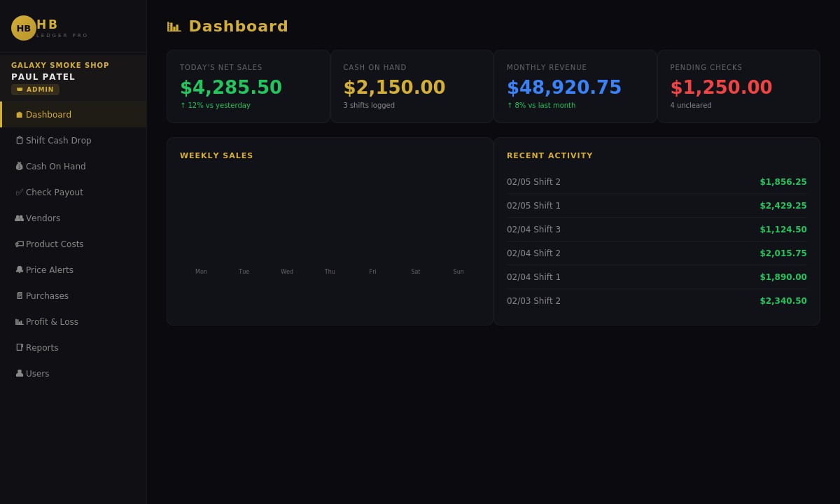Navigate to the Shift Cash Drop page
Image resolution: width=840 pixels, height=504 pixels.
58,140
